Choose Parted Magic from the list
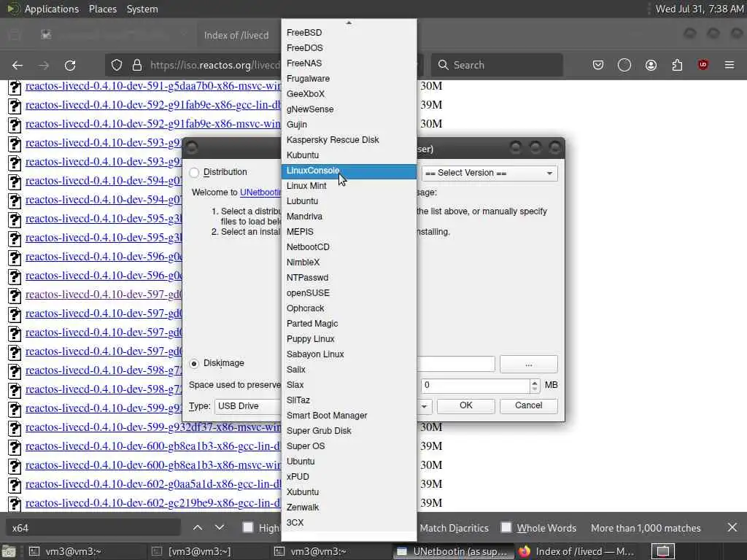 point(349,323)
